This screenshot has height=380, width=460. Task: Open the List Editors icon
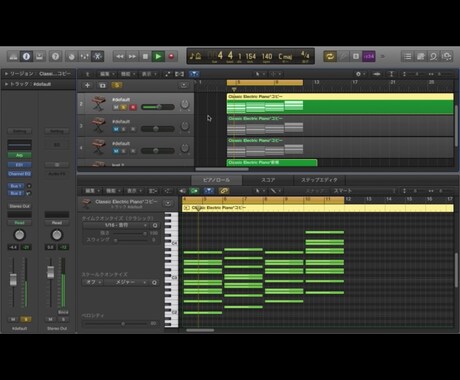(407, 56)
